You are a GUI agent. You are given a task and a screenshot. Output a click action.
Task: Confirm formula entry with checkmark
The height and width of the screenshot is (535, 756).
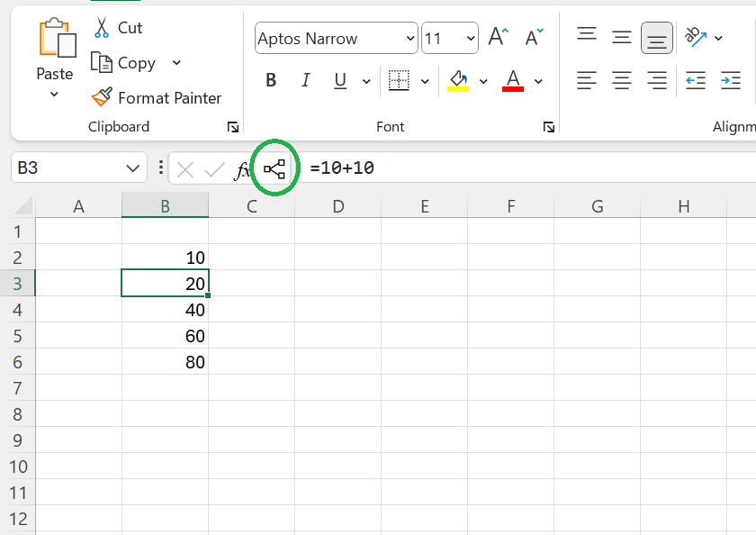click(214, 169)
